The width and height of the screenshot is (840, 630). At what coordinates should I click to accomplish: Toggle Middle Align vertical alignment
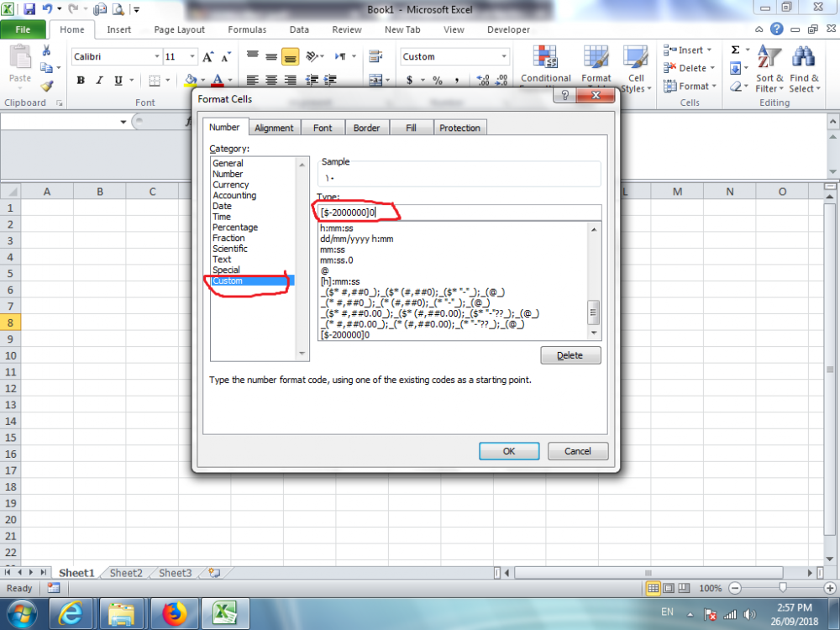click(271, 57)
